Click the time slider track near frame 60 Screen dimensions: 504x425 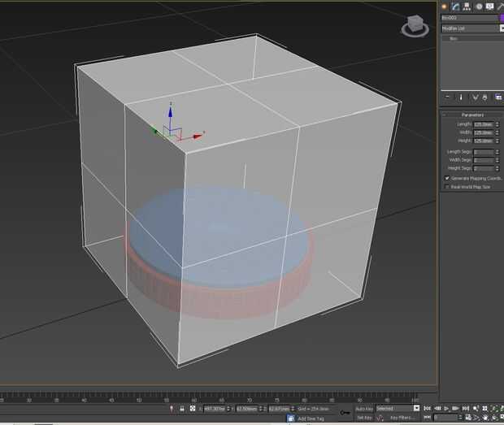pos(193,396)
